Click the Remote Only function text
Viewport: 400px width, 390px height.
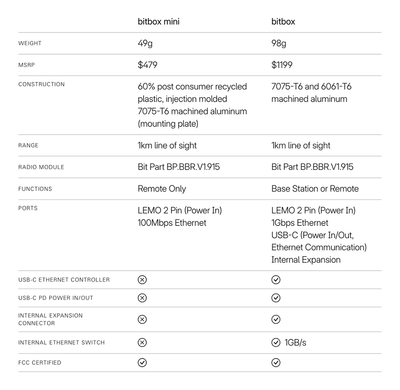click(162, 189)
